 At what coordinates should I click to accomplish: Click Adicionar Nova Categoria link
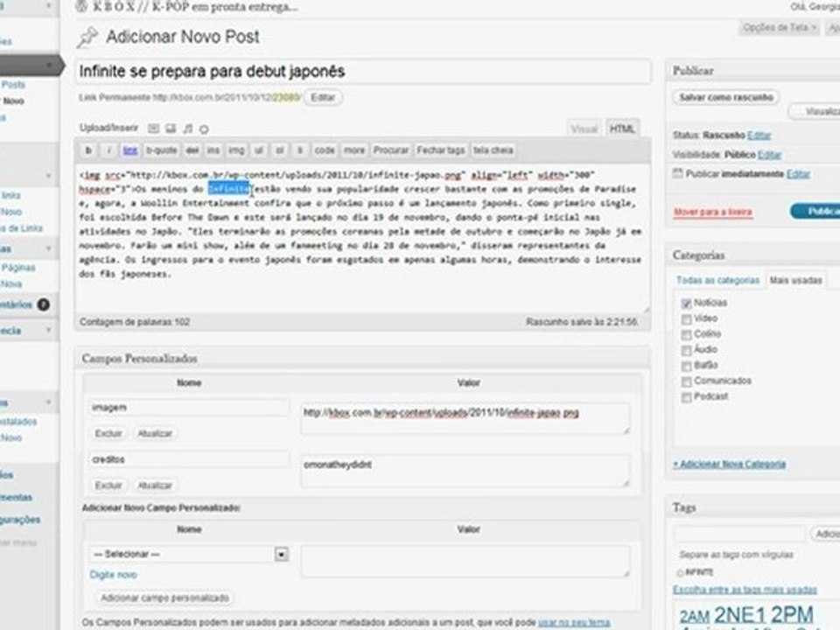point(730,464)
